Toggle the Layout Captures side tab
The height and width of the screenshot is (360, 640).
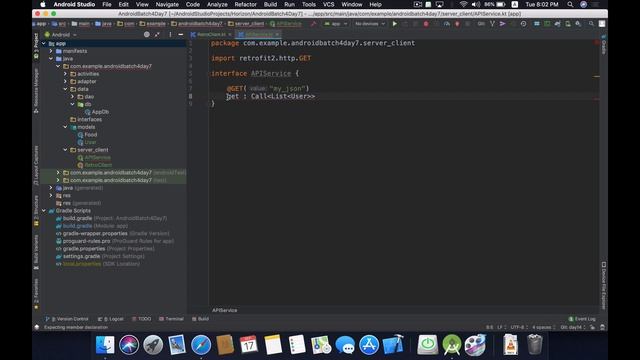36,165
